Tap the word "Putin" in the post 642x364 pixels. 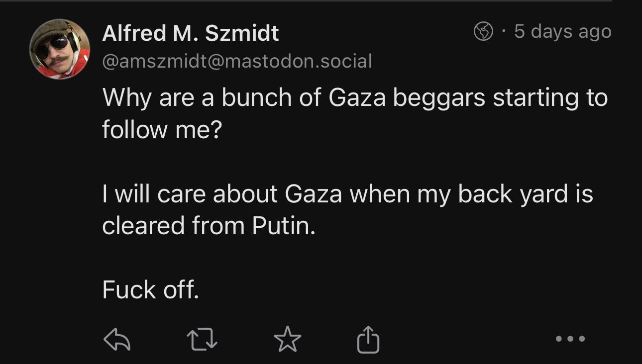coord(284,226)
